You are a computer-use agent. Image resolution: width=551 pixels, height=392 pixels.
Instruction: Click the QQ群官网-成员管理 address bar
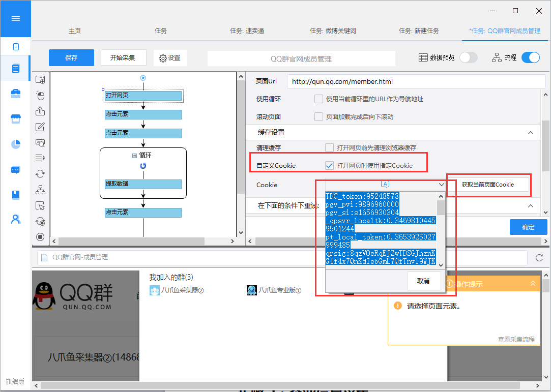tap(282, 258)
